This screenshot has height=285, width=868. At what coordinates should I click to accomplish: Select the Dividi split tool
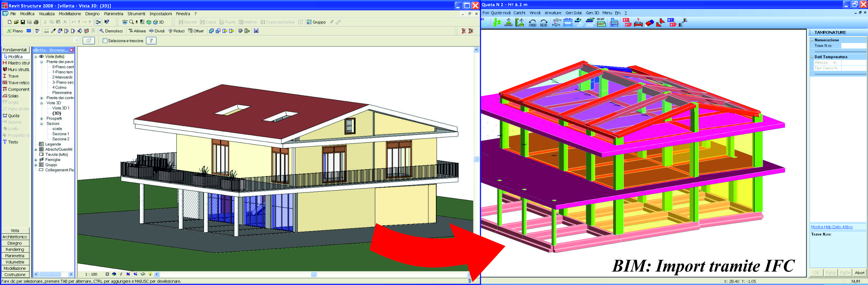tap(157, 31)
